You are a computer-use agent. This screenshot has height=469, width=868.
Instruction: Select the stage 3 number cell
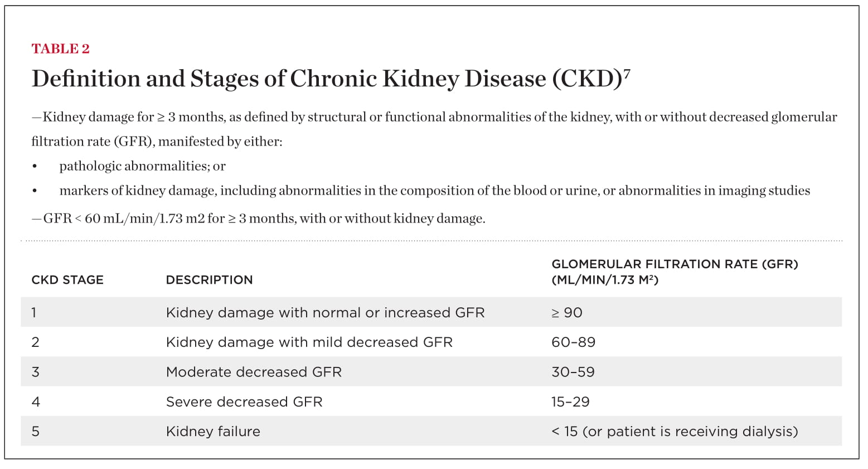[x=36, y=372]
